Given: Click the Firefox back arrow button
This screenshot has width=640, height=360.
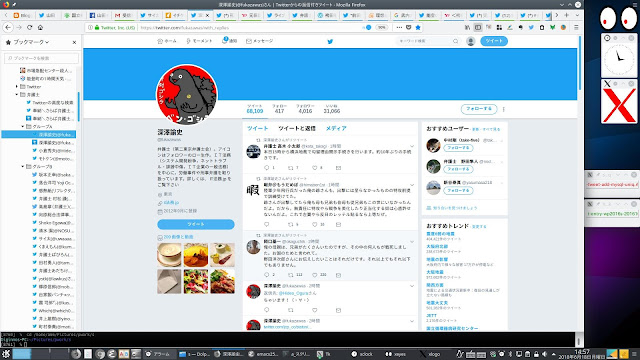Looking at the screenshot, I should click(8, 27).
